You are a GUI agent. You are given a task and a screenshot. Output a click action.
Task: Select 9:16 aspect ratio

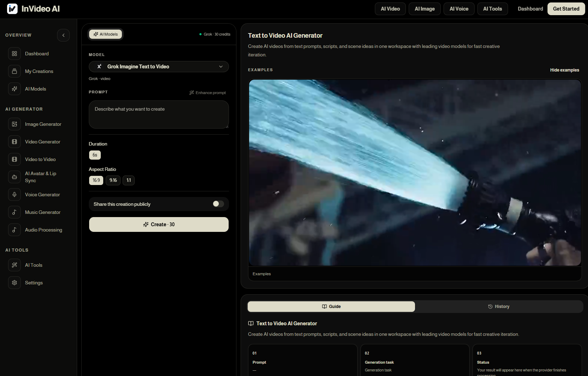tap(113, 180)
